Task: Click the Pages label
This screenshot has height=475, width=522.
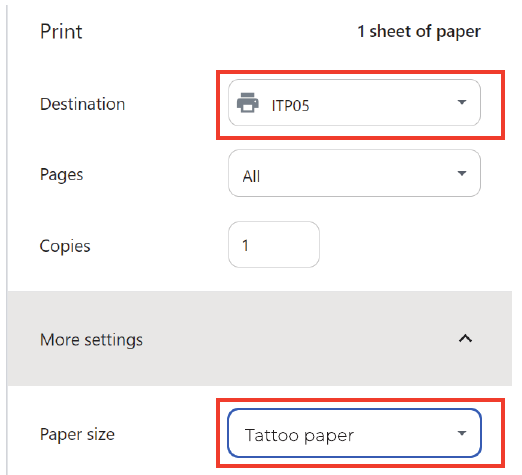Action: (61, 175)
